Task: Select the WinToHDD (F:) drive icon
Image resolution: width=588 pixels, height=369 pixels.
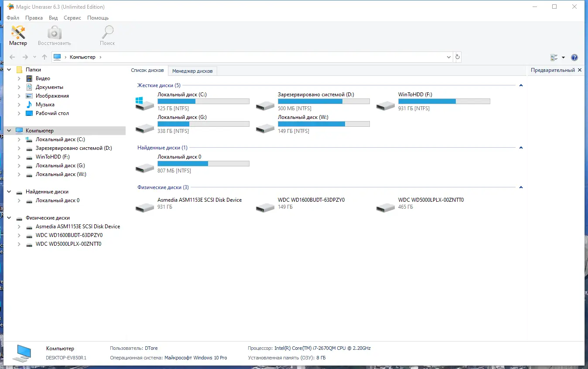Action: pos(386,105)
